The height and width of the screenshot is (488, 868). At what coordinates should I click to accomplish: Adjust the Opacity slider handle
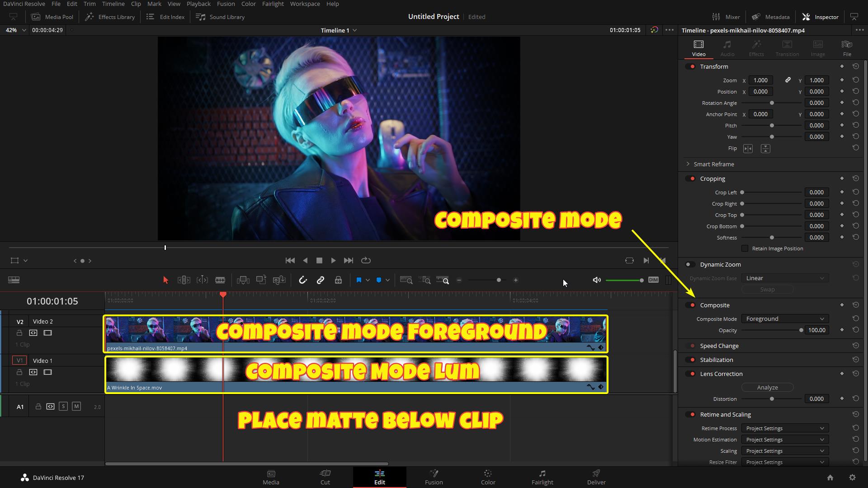(801, 330)
